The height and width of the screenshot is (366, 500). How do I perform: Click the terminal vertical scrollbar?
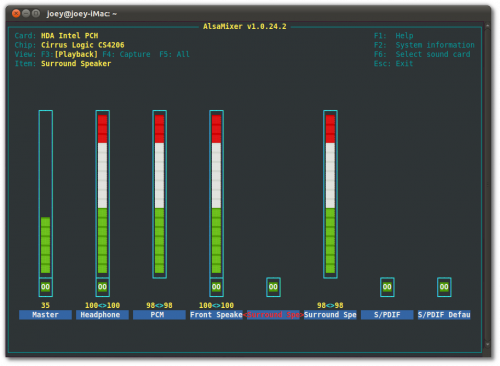[x=488, y=185]
